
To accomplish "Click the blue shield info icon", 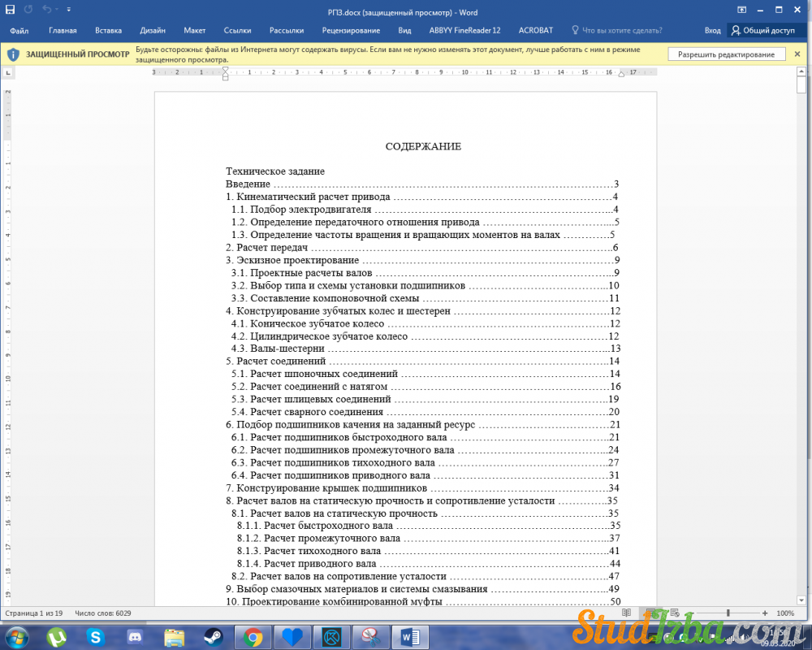I will pos(14,54).
